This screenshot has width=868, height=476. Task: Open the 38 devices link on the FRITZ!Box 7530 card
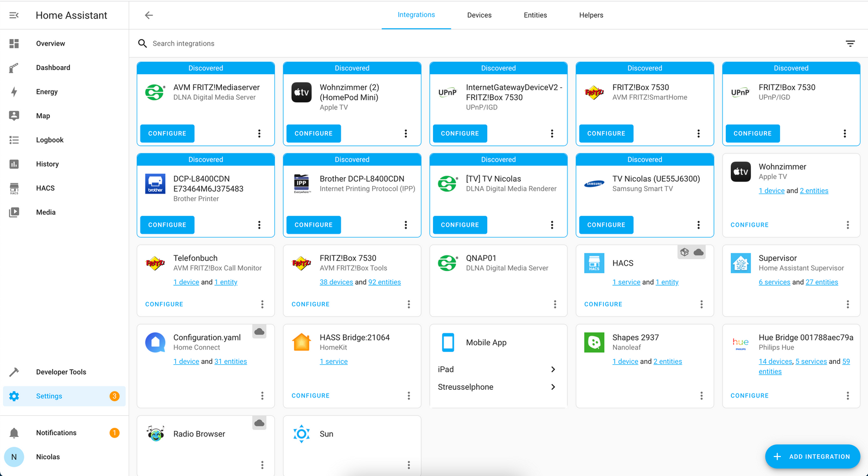click(x=336, y=282)
